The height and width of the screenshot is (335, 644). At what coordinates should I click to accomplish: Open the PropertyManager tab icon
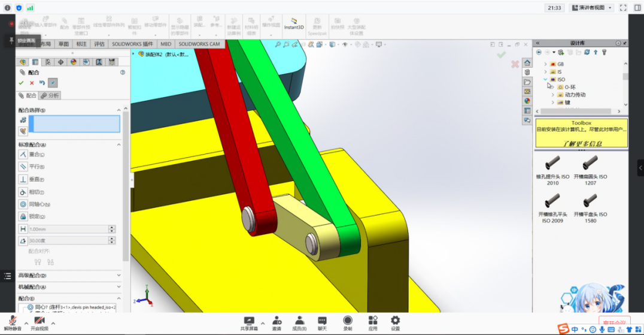35,62
